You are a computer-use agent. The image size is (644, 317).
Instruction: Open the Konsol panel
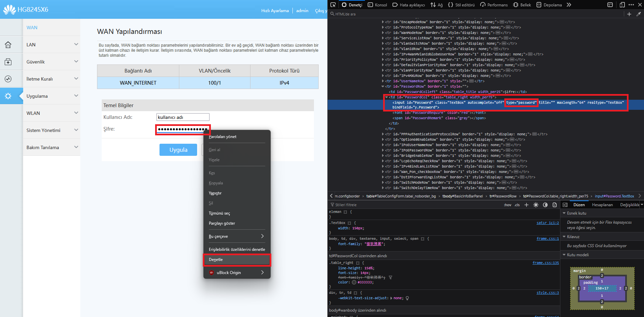pyautogui.click(x=377, y=5)
